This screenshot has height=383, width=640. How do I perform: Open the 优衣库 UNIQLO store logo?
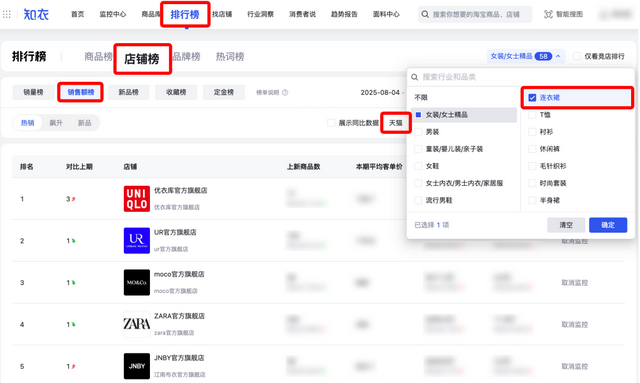(137, 199)
